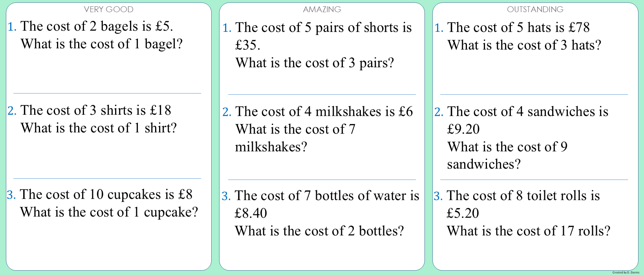This screenshot has height=275, width=644.
Task: Click the cupcakes question text
Action: pyautogui.click(x=108, y=203)
